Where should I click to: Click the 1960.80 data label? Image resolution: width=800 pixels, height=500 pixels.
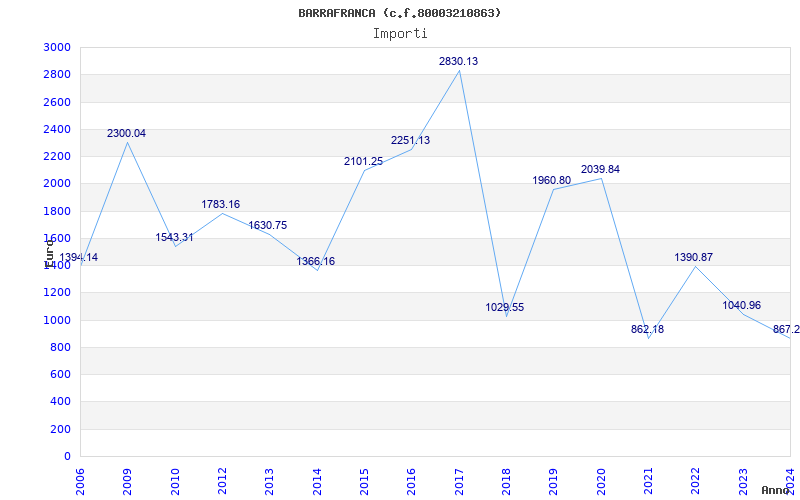pyautogui.click(x=552, y=181)
